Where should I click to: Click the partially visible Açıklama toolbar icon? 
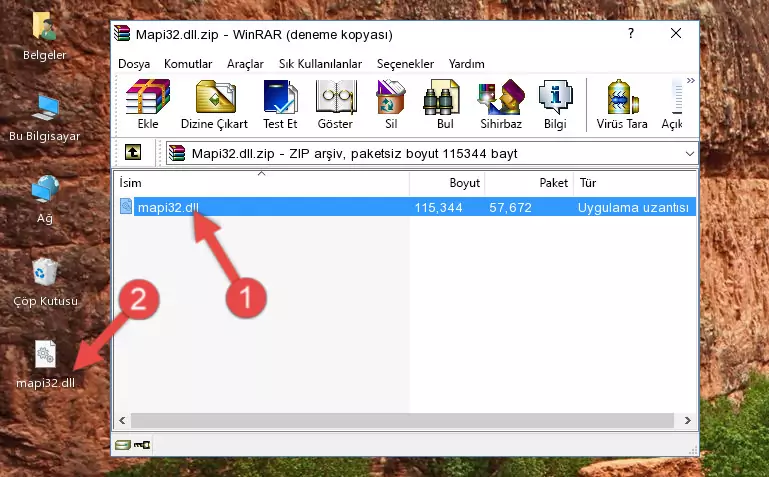coord(672,104)
